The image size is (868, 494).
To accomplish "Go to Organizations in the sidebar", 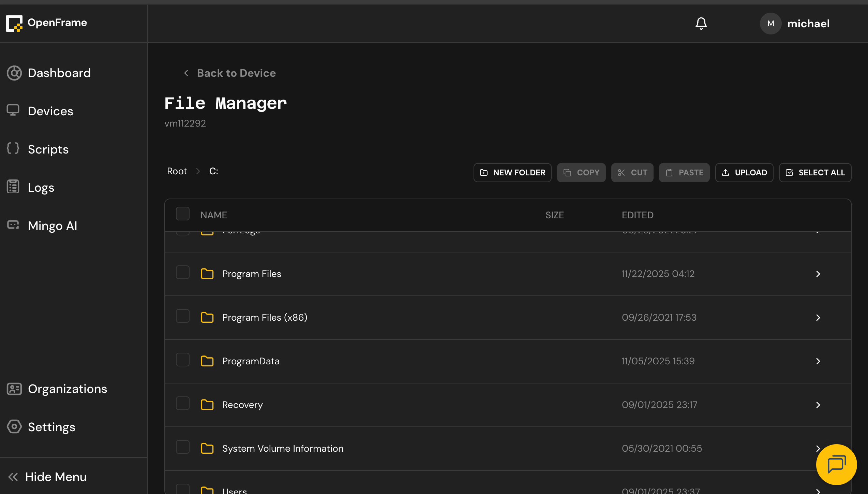I will (x=68, y=389).
